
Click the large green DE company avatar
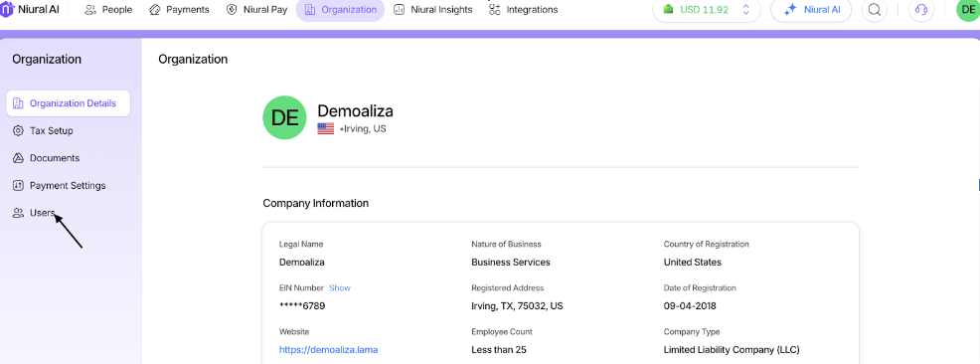tap(284, 117)
